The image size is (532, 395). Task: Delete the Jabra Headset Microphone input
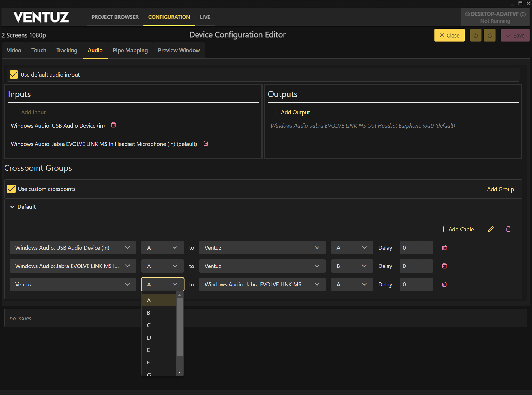[x=206, y=143]
